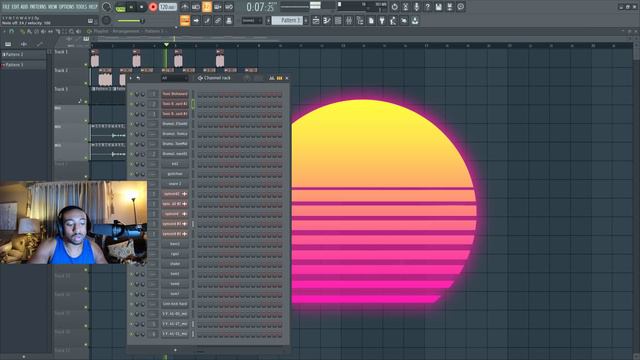Viewport: 640px width, 360px height.
Task: Toggle wait for input to start
Action: point(196,7)
